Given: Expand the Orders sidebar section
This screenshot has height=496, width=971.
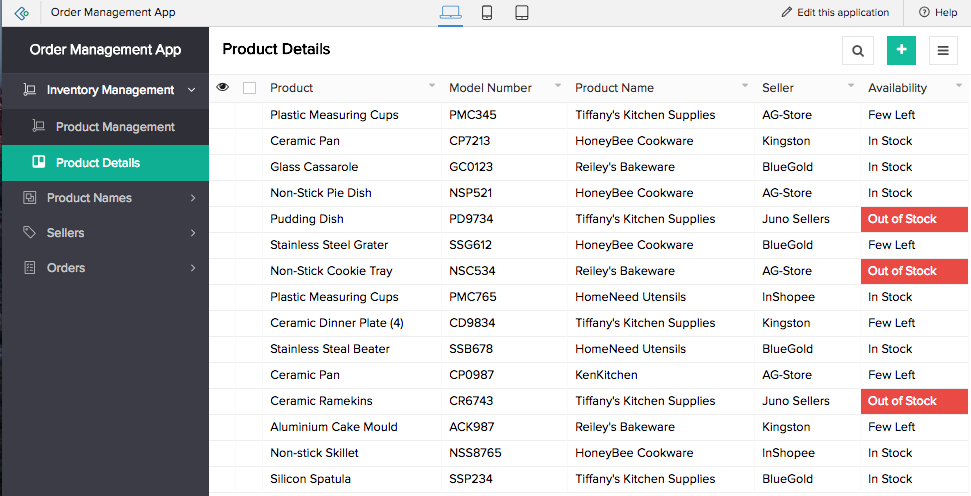Looking at the screenshot, I should pyautogui.click(x=192, y=268).
